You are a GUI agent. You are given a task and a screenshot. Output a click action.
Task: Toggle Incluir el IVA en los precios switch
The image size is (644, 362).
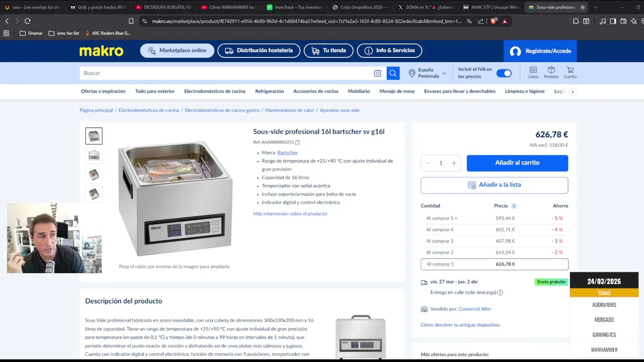click(504, 73)
